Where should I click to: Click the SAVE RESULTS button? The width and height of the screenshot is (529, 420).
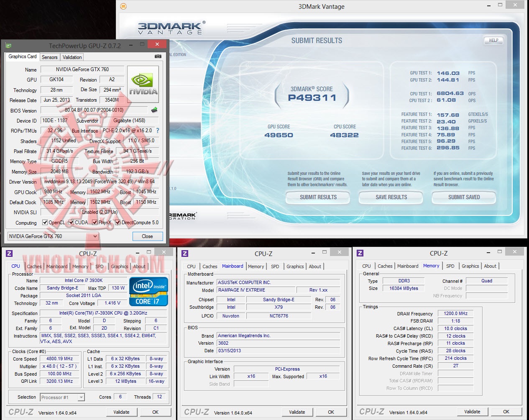(391, 197)
